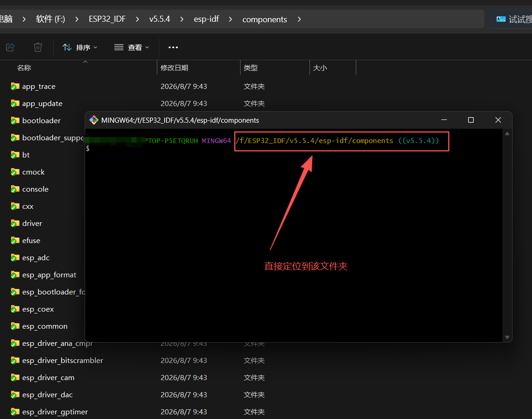Image resolution: width=532 pixels, height=419 pixels.
Task: Select the esp_bootloader_format folder icon
Action: click(x=15, y=292)
